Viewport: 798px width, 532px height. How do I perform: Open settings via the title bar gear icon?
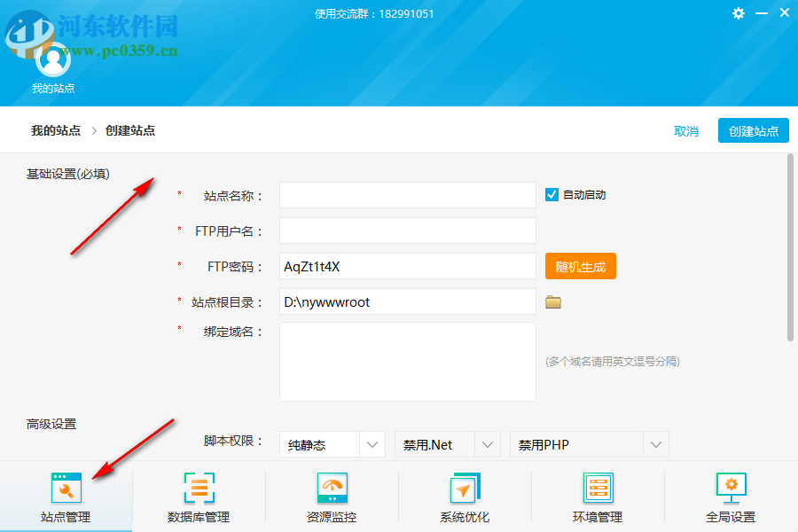[739, 13]
